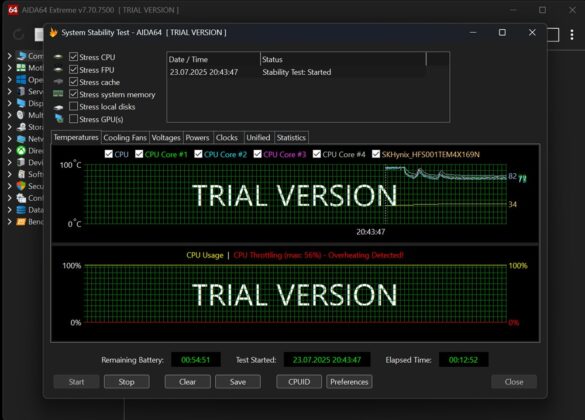
Task: Click the DirectX Xbox icon in sidebar
Action: (21, 150)
